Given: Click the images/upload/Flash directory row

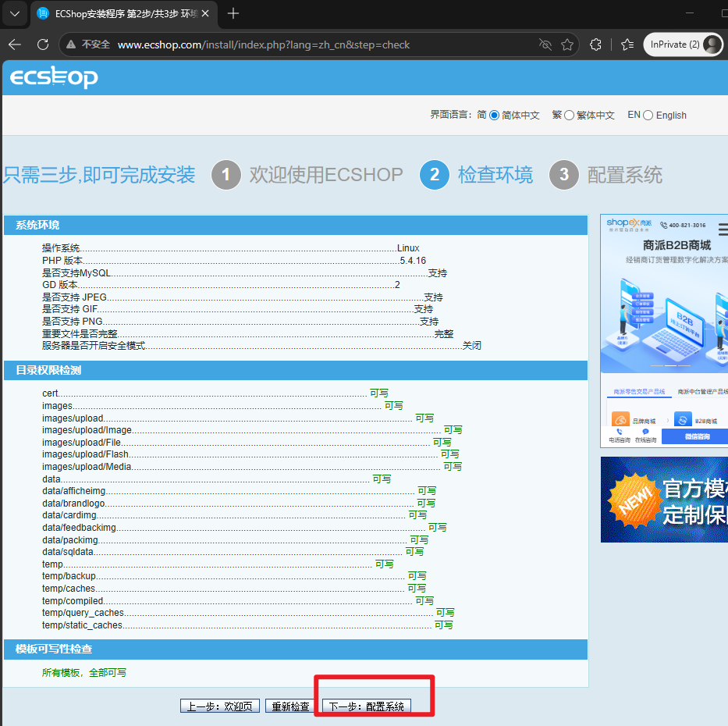Looking at the screenshot, I should (250, 454).
